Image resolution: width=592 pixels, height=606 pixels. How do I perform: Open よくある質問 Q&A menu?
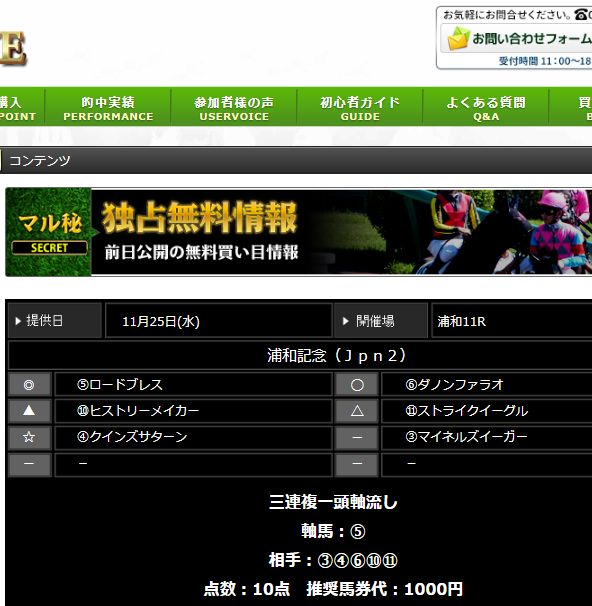tap(486, 107)
